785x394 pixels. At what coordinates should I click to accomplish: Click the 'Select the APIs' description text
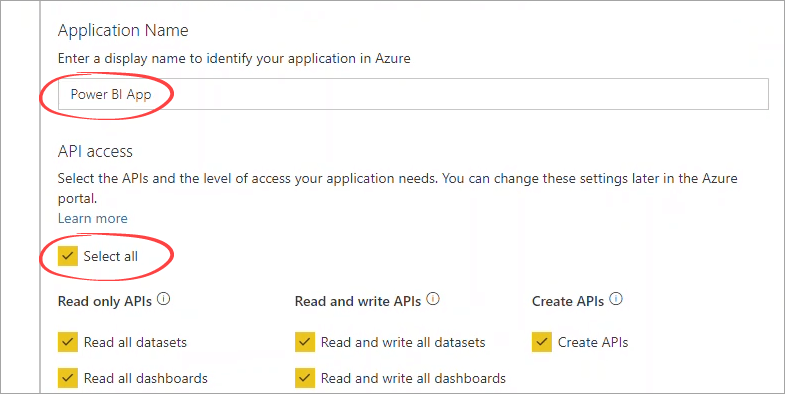click(398, 188)
